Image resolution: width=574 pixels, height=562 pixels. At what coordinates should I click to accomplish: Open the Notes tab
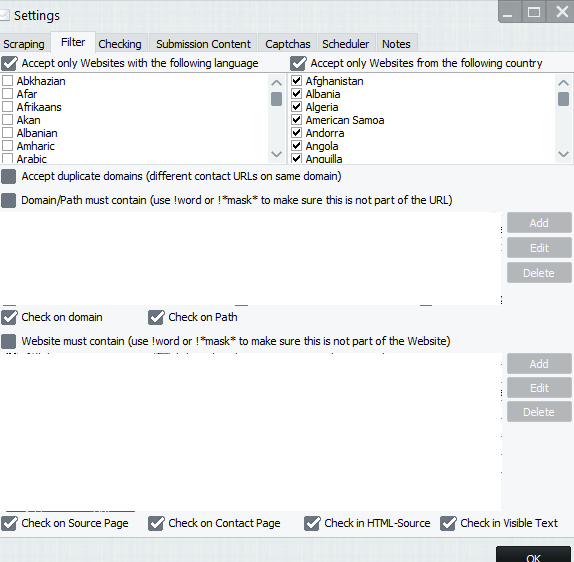tap(396, 44)
